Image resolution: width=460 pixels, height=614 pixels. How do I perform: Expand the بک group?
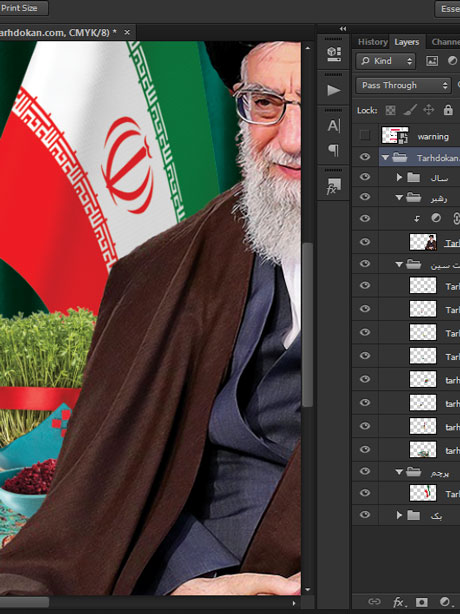click(399, 515)
